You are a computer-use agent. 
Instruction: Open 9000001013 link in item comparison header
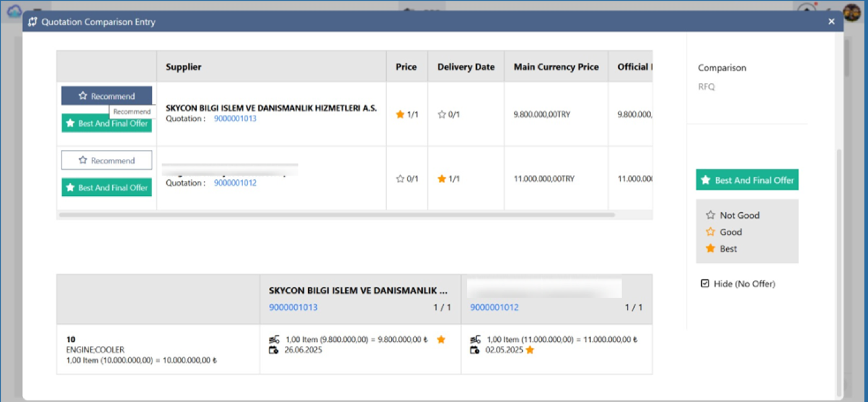pos(293,307)
